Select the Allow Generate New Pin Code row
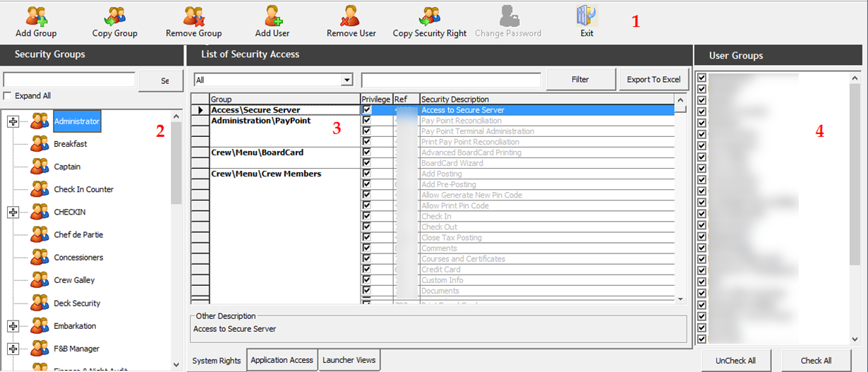This screenshot has width=868, height=372. pos(548,195)
